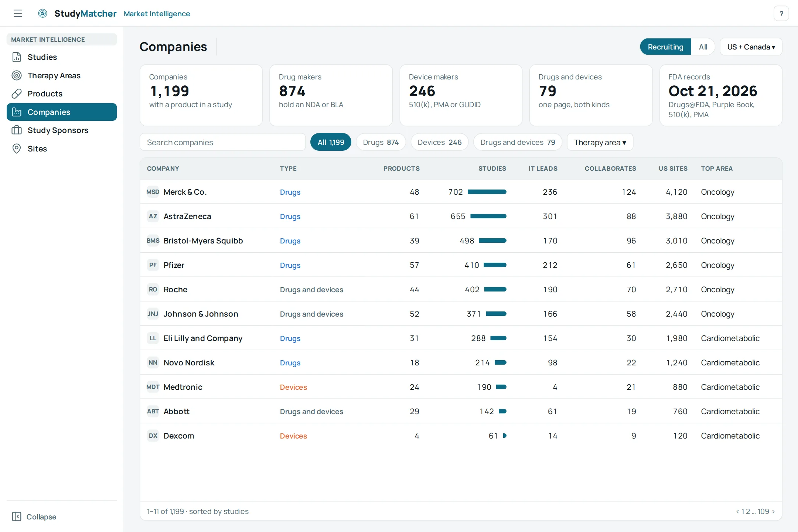Screen dimensions: 798x532
Task: Click Novo Nordisk's 214 studies bar
Action: [501, 362]
